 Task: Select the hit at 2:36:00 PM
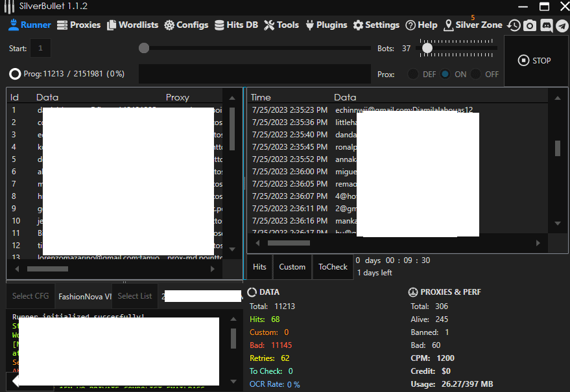[398, 172]
